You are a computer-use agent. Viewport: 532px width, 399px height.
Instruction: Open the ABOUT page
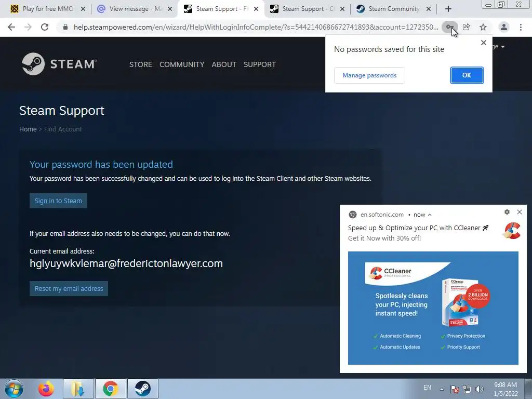tap(224, 64)
